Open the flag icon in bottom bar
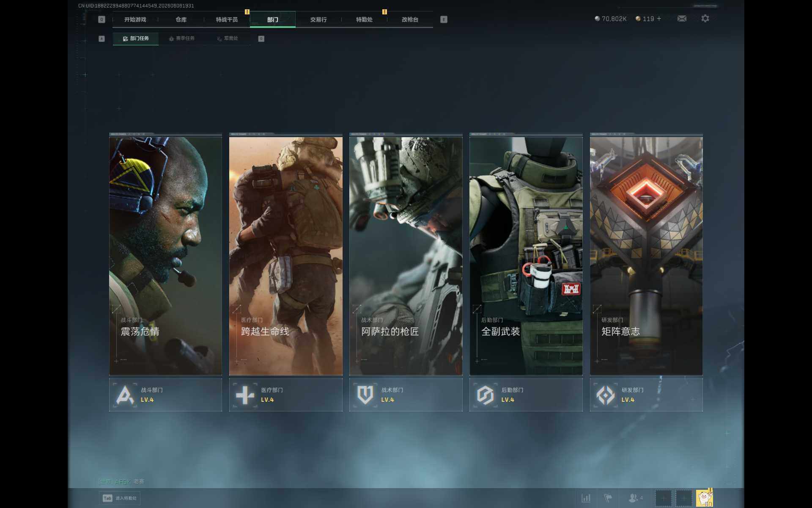This screenshot has height=508, width=812. pyautogui.click(x=608, y=498)
